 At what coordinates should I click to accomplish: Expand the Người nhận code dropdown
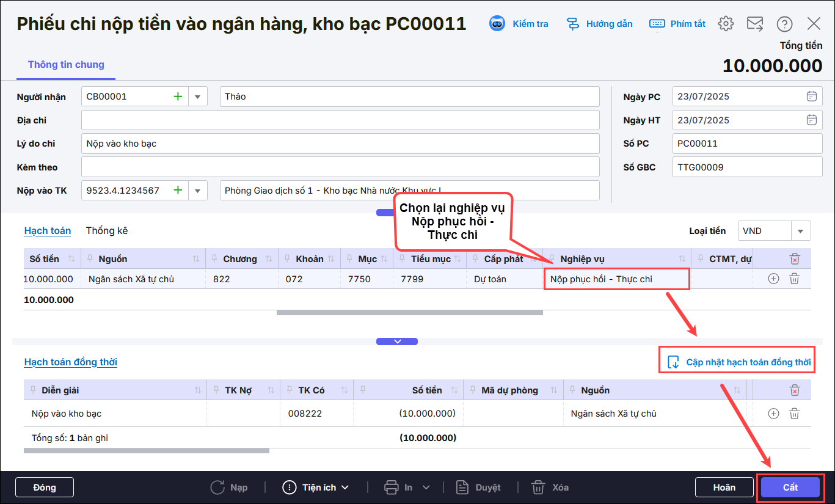click(x=198, y=97)
